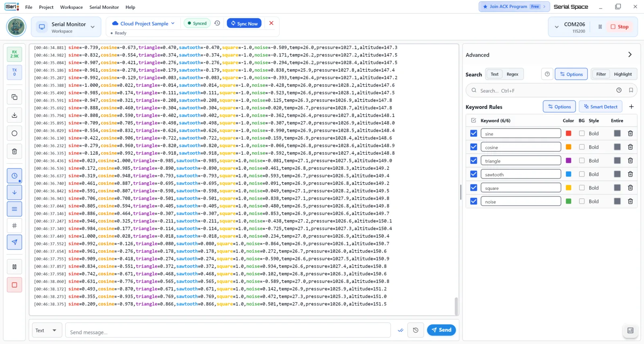The image size is (644, 344).
Task: Uncheck the cosine keyword checkbox
Action: pyautogui.click(x=474, y=147)
